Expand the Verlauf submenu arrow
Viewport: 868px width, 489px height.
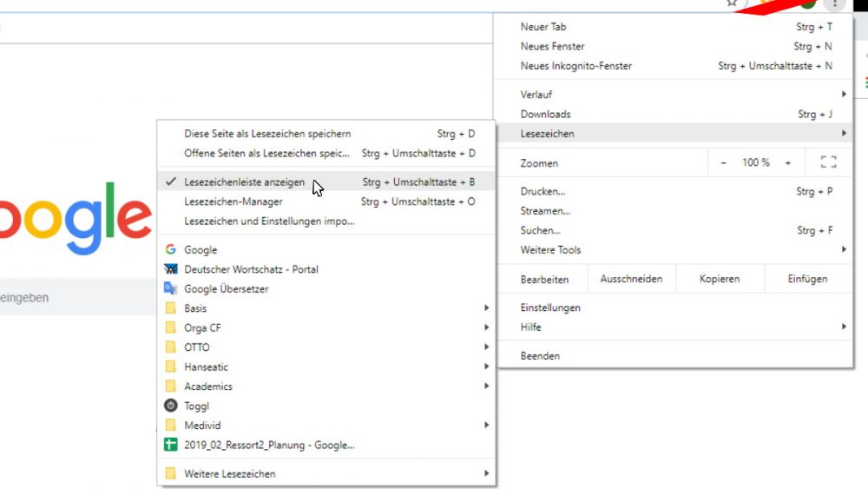(x=844, y=94)
